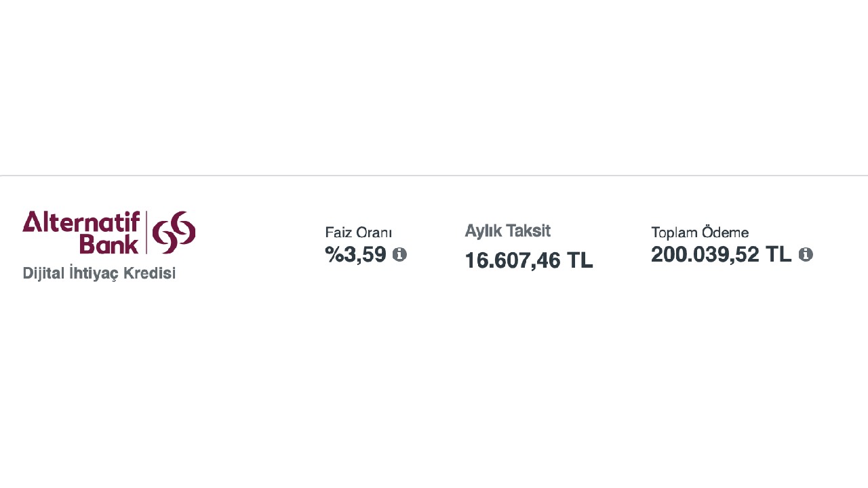The width and height of the screenshot is (868, 488).
Task: Click the TL currency after 200.039,52
Action: pos(778,254)
